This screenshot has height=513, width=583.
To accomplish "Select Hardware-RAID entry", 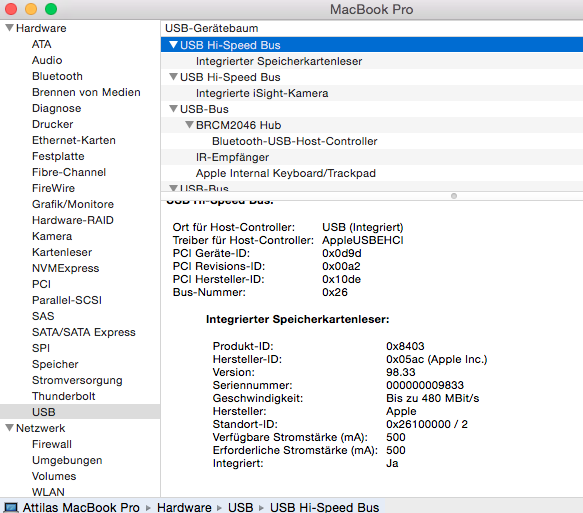I will (73, 220).
